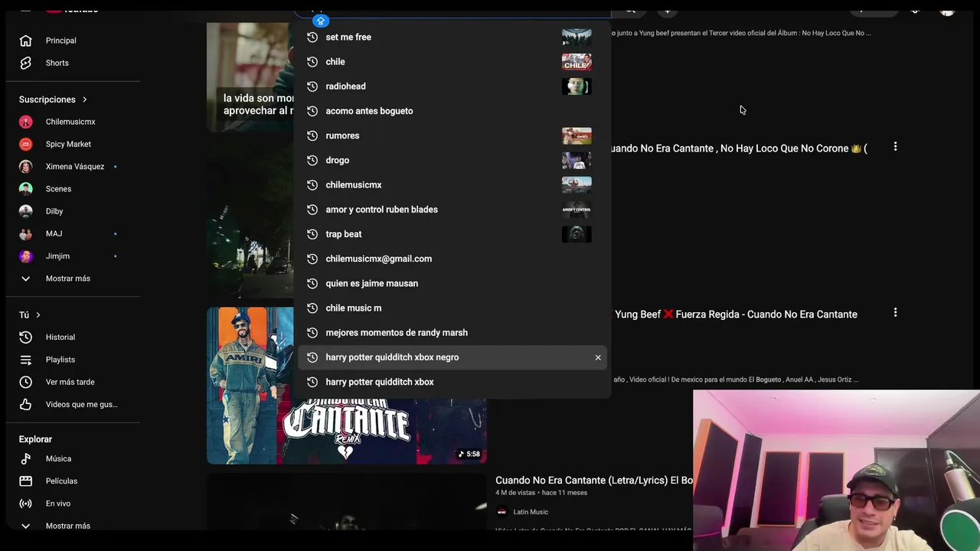Play the Cantante Remix thumbnail video

tap(346, 386)
